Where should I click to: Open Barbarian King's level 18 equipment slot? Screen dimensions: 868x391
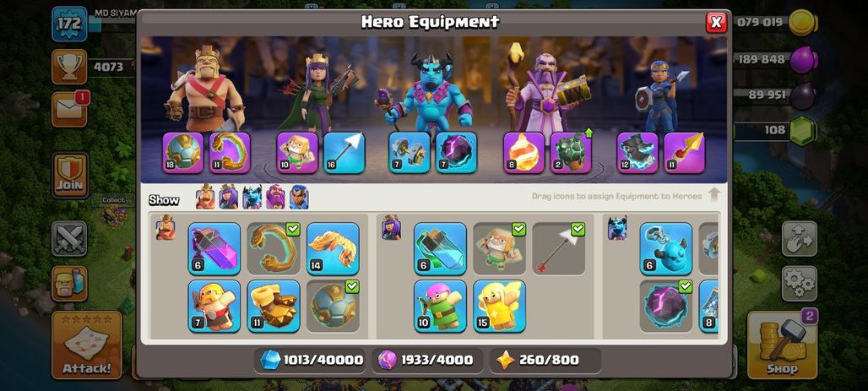[x=183, y=152]
